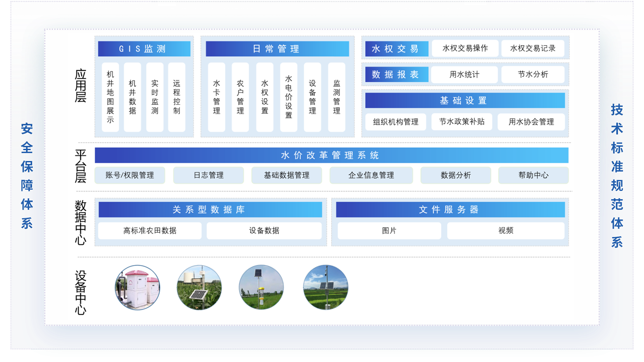Open the 文件服务器 header

[450, 209]
